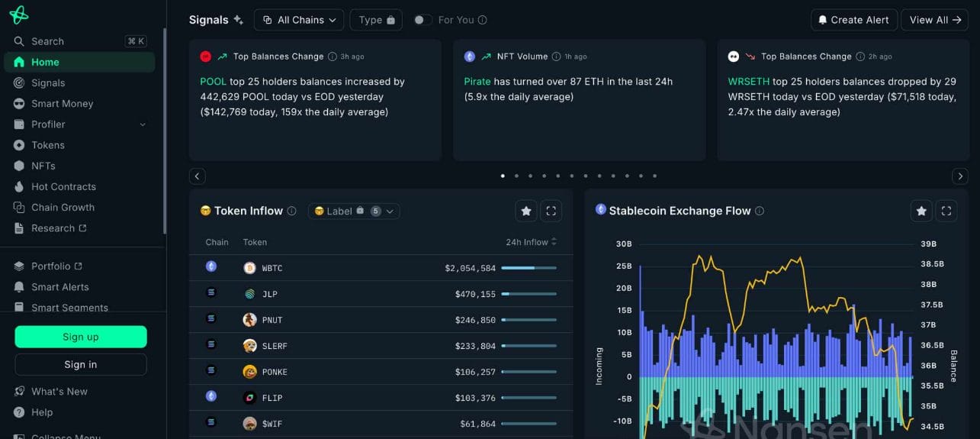Favorite the Token Inflow panel with star
The width and height of the screenshot is (980, 439).
[525, 211]
